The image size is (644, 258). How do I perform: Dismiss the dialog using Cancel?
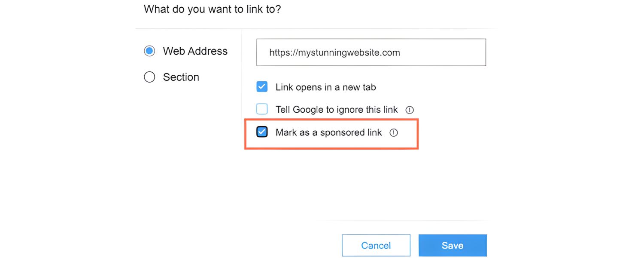pos(376,245)
